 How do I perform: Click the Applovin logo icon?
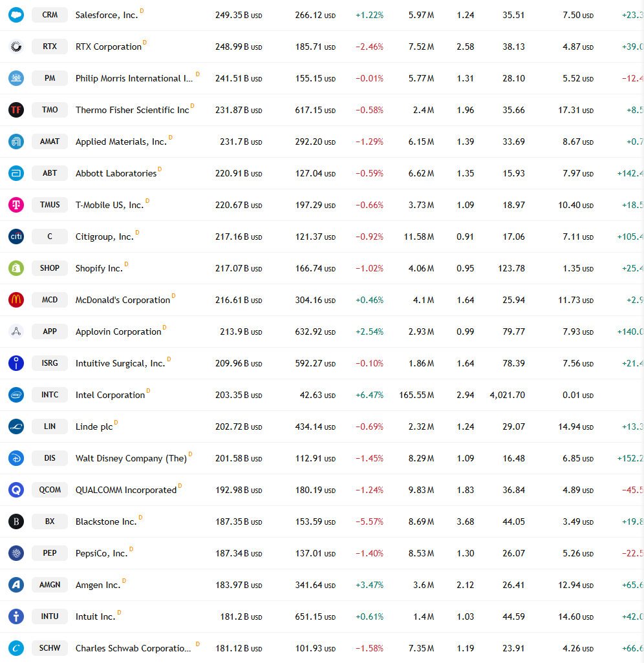coord(16,331)
